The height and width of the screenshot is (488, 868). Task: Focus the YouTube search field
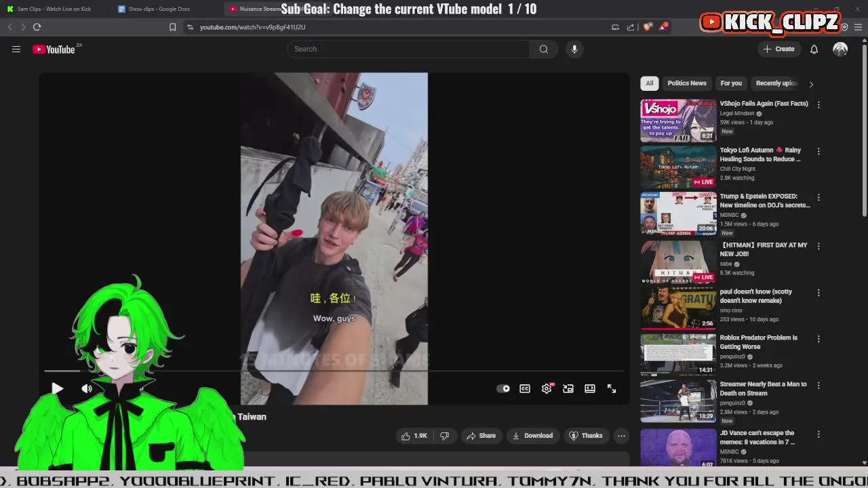409,49
